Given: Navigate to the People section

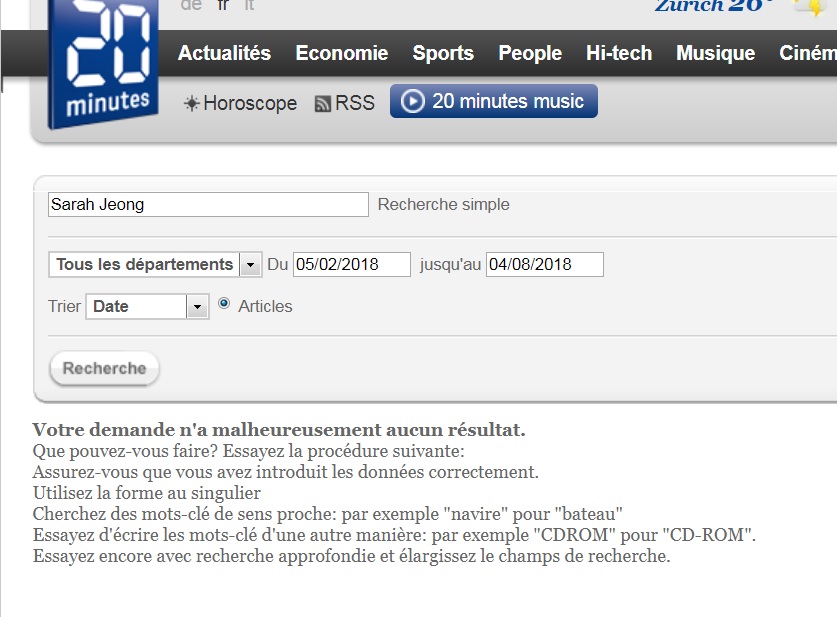Looking at the screenshot, I should (x=530, y=54).
